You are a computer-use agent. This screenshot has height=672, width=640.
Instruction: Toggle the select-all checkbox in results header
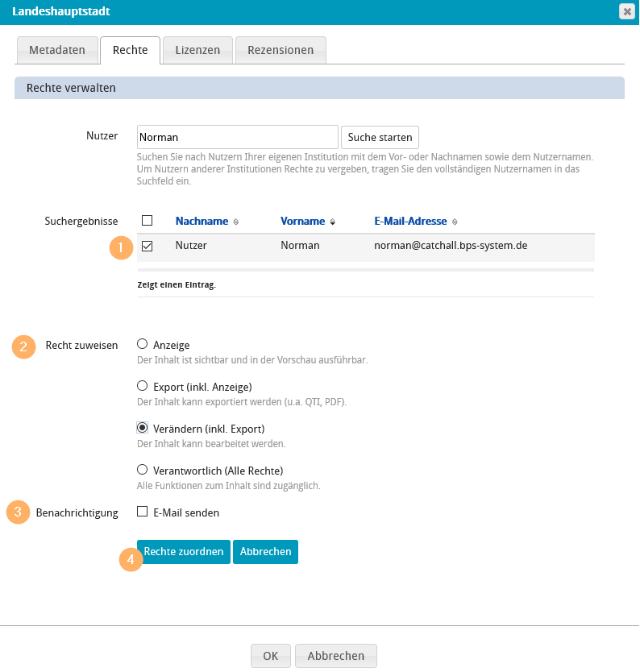[147, 221]
